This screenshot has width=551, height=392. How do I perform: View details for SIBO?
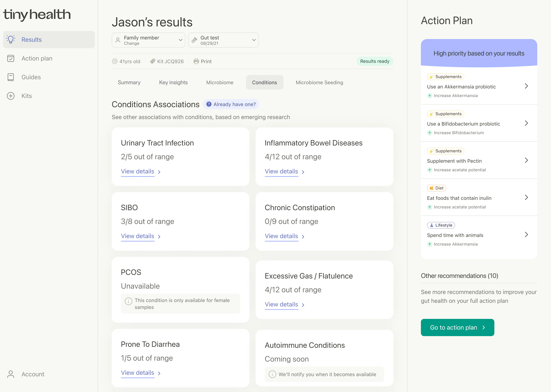(x=141, y=236)
